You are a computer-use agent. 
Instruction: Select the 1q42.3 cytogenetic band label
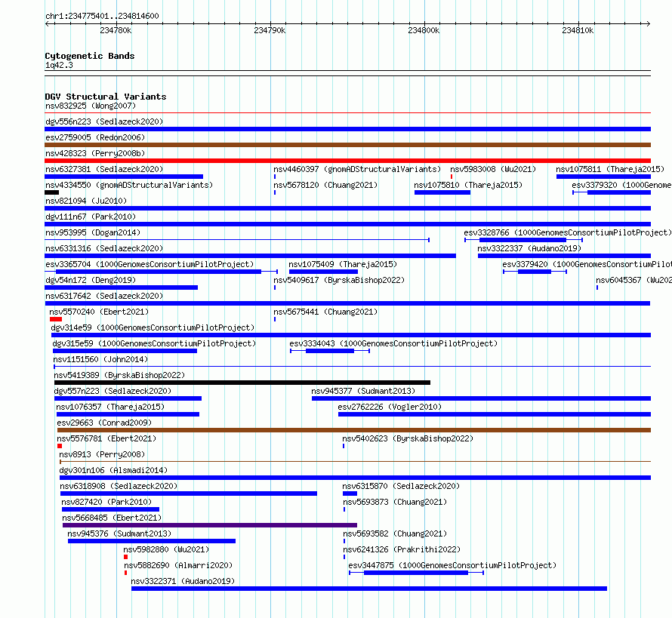click(x=59, y=65)
